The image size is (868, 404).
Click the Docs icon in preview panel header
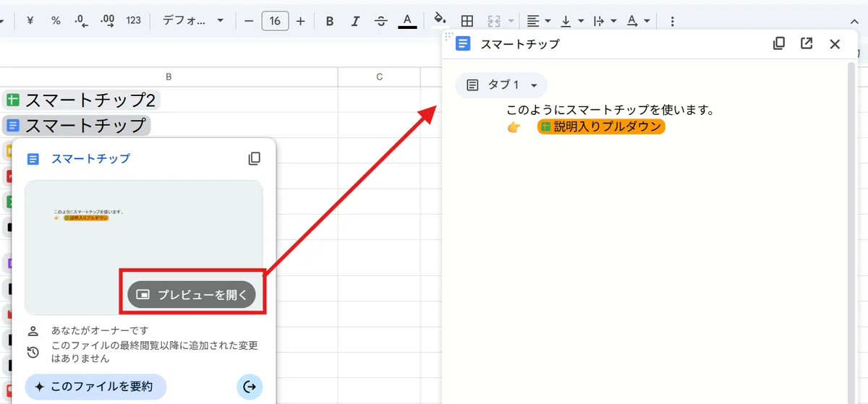click(x=463, y=43)
